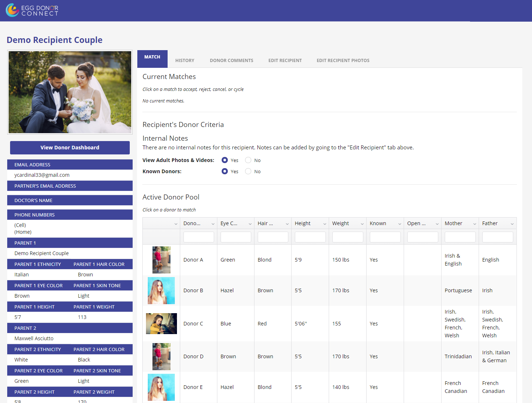Set View Adult Photos & Videos to No
Screen dimensions: 532x403
248,160
